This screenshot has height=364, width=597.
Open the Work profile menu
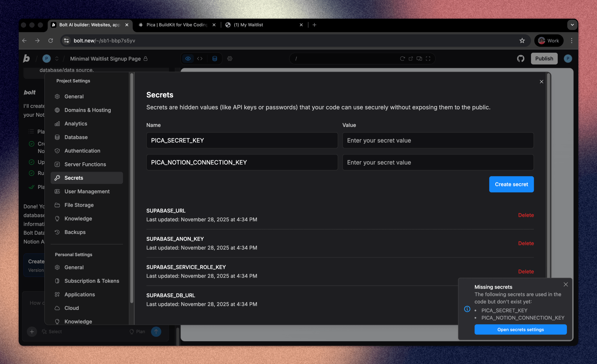tap(549, 41)
